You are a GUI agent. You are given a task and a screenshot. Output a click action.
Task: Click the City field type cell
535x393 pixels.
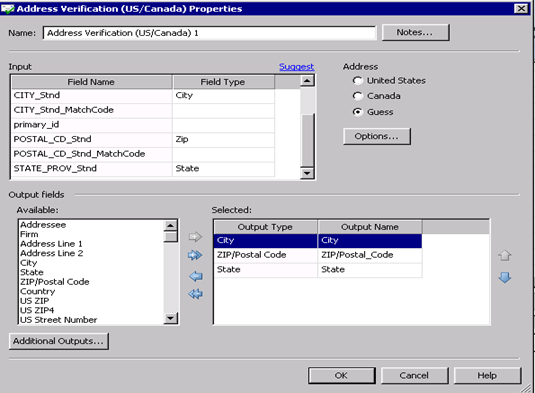tap(224, 96)
